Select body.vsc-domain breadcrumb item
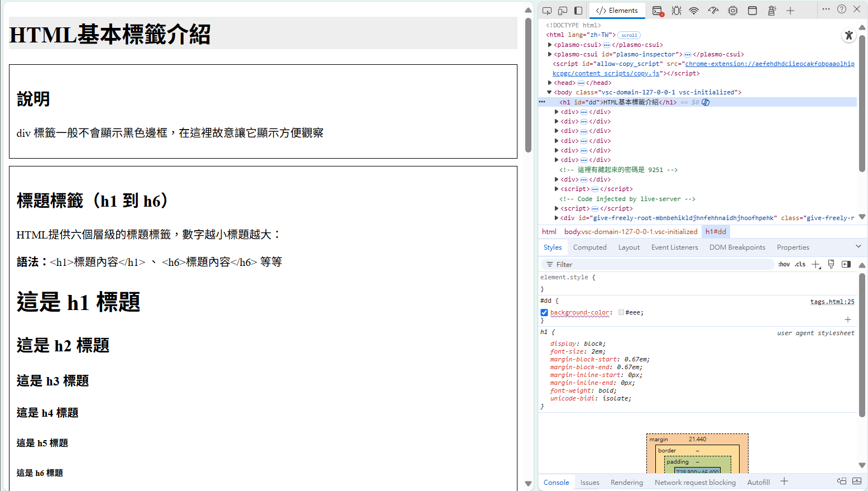 631,231
